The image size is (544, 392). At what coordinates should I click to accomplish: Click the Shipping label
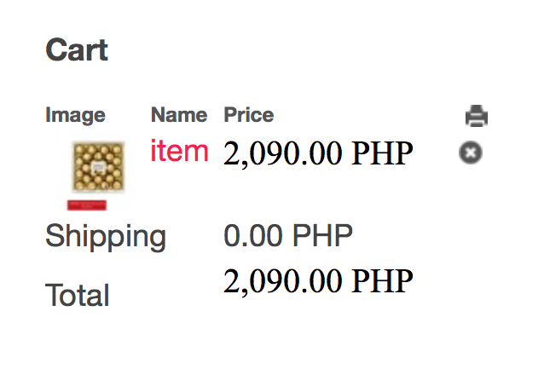[106, 236]
